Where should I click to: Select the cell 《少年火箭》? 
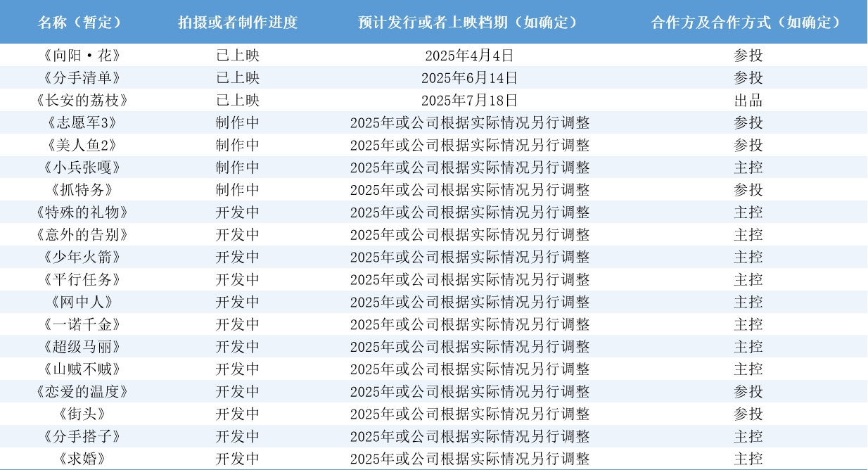point(82,257)
